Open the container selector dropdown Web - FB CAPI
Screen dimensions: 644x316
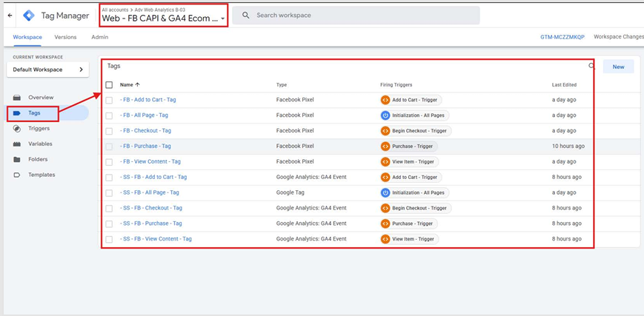point(164,19)
